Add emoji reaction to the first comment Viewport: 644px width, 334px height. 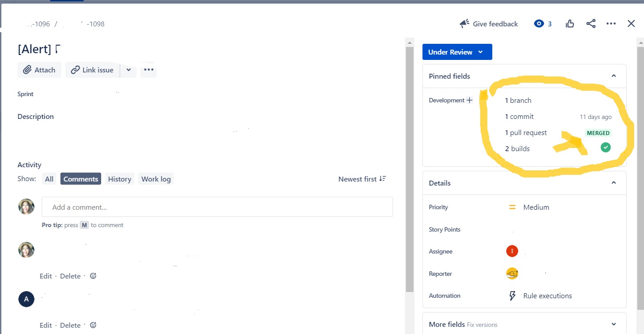[x=93, y=276]
